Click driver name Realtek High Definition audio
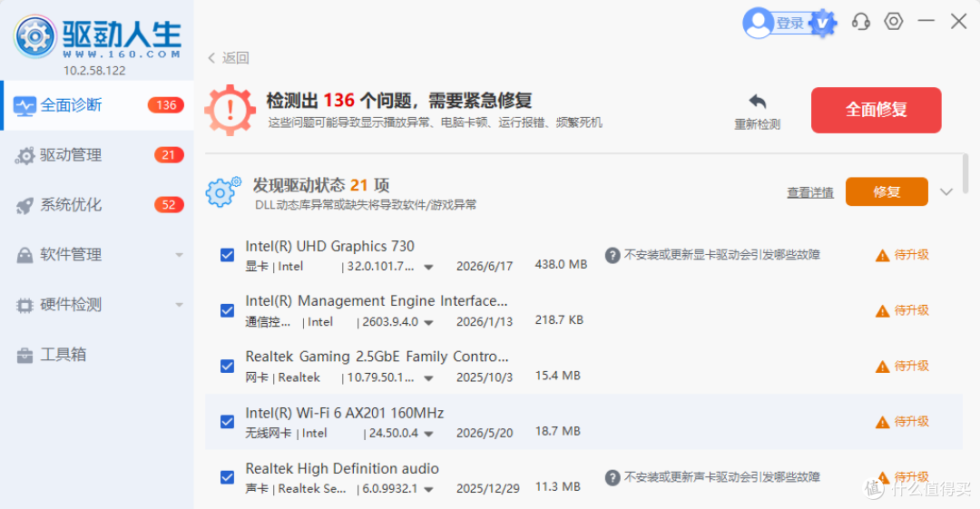Image resolution: width=980 pixels, height=509 pixels. coord(342,469)
